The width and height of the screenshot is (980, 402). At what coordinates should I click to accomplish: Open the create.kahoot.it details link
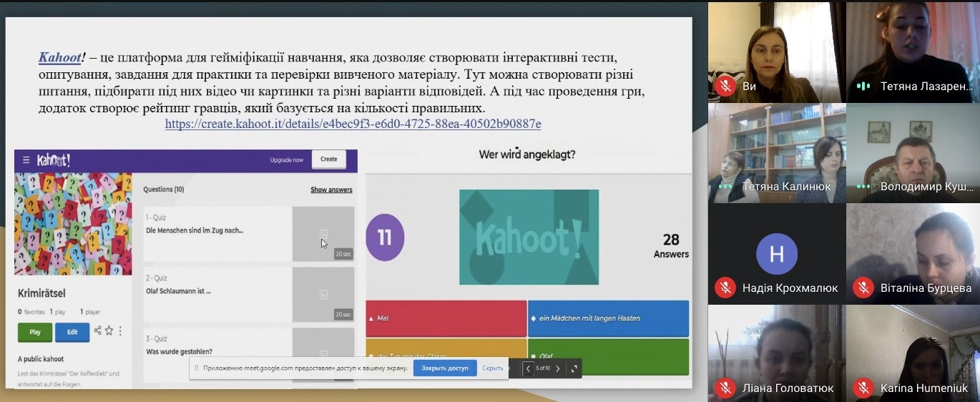click(x=353, y=124)
